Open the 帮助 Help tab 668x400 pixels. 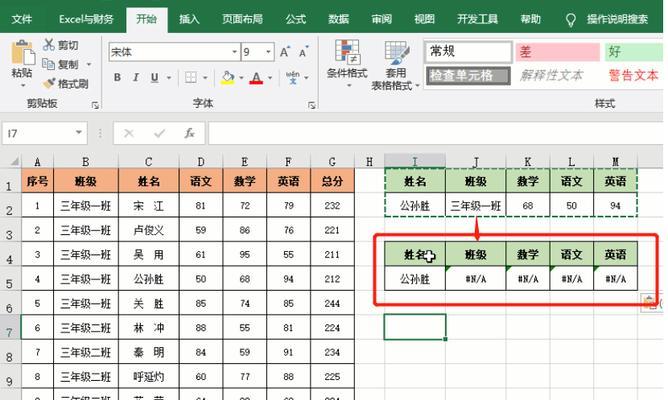click(x=530, y=19)
